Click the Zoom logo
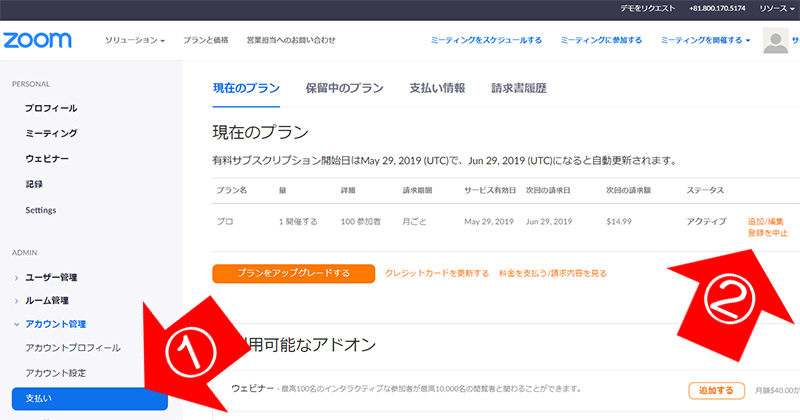Viewport: 800px width, 420px height. pyautogui.click(x=37, y=41)
